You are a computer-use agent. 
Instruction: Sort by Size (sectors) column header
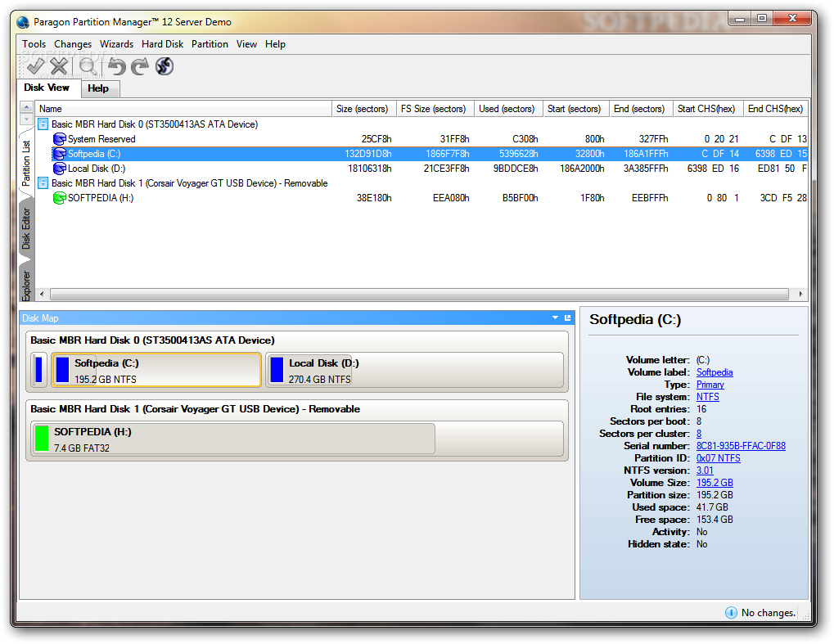point(364,109)
